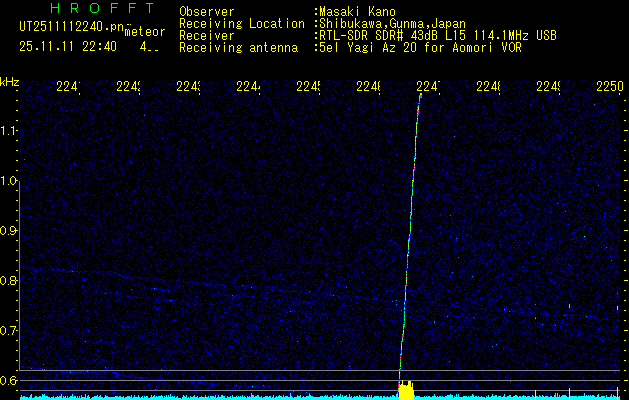Image resolution: width=629 pixels, height=400 pixels.
Task: Click the kHz axis unit label
Action: 9,81
